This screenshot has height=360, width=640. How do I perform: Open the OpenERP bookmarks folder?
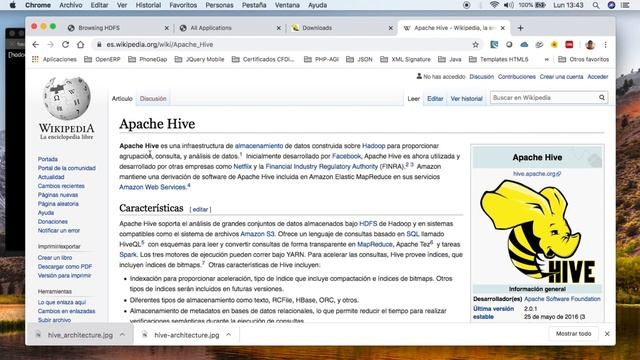pyautogui.click(x=102, y=59)
